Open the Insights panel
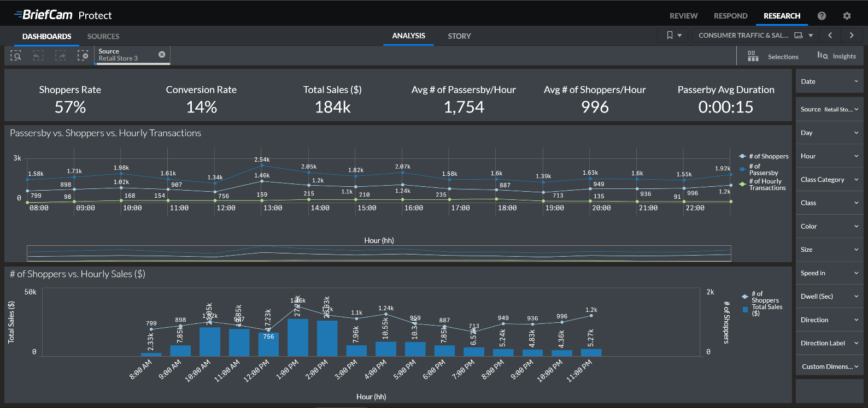 pyautogui.click(x=836, y=56)
